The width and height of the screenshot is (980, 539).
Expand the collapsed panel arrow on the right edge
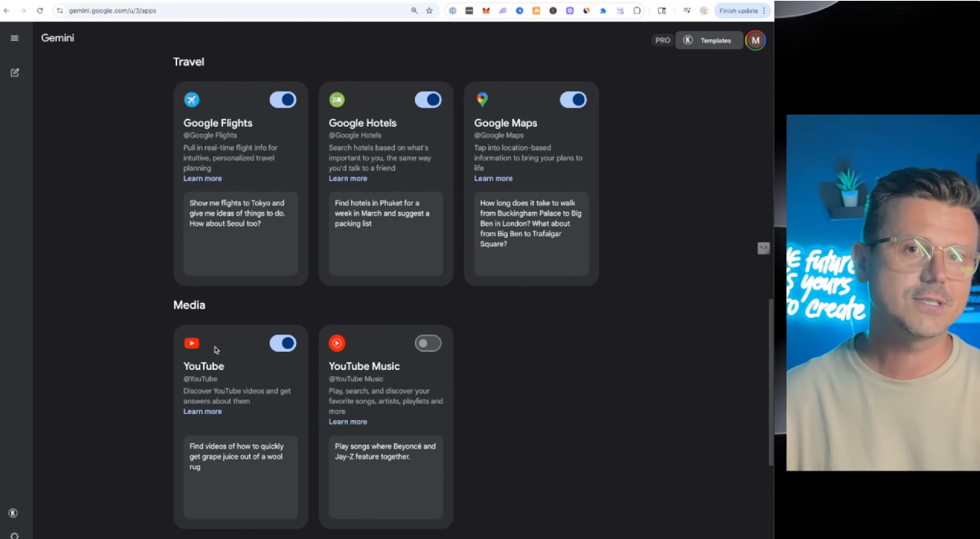pos(763,248)
